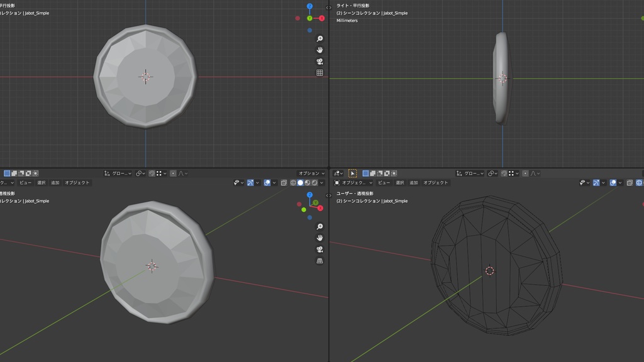Image resolution: width=644 pixels, height=362 pixels.
Task: Toggle camera view in solid perspective viewport
Action: point(319,250)
